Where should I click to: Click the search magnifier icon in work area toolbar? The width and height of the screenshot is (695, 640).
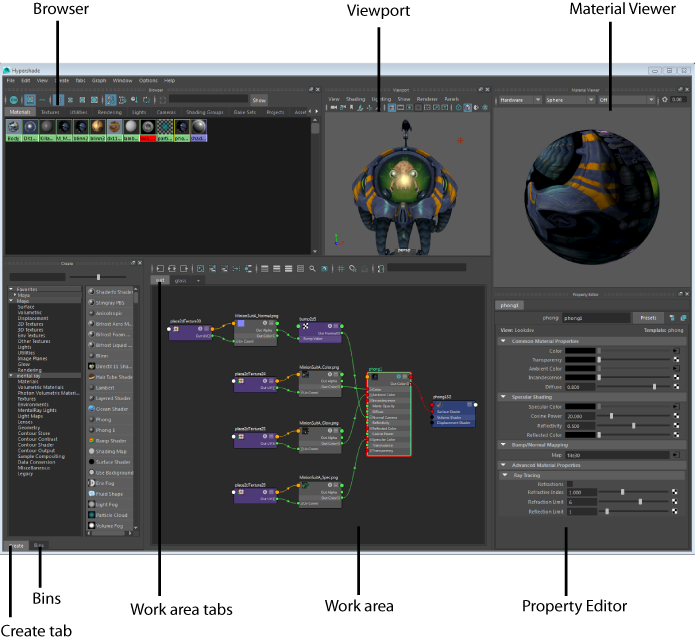click(x=312, y=269)
